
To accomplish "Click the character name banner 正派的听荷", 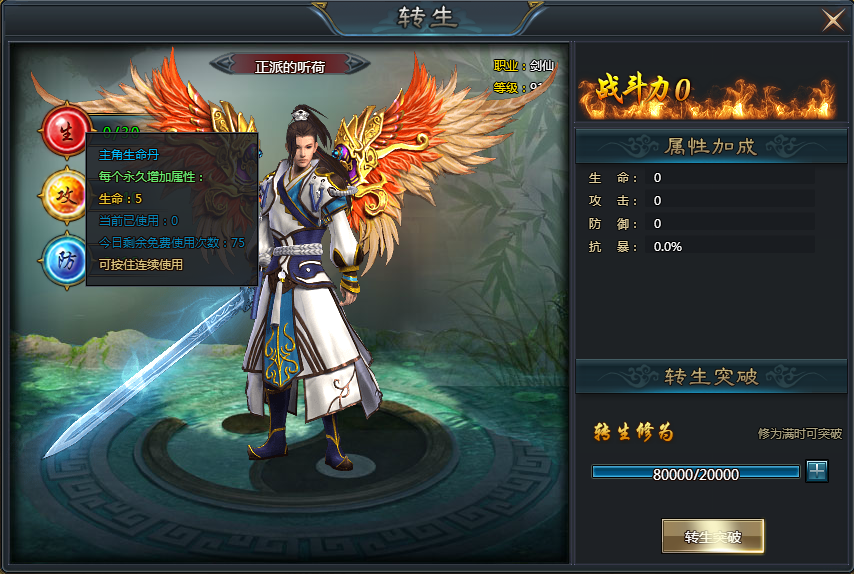I will tap(290, 66).
